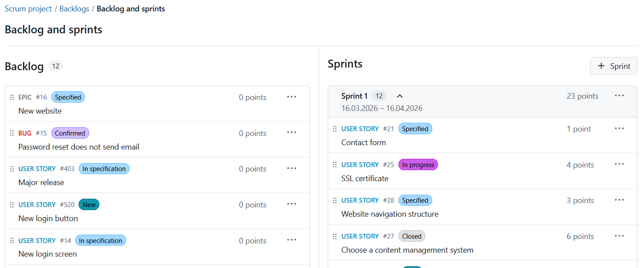The image size is (644, 268).
Task: Click the "1 point" value of the Contact form story
Action: click(579, 128)
